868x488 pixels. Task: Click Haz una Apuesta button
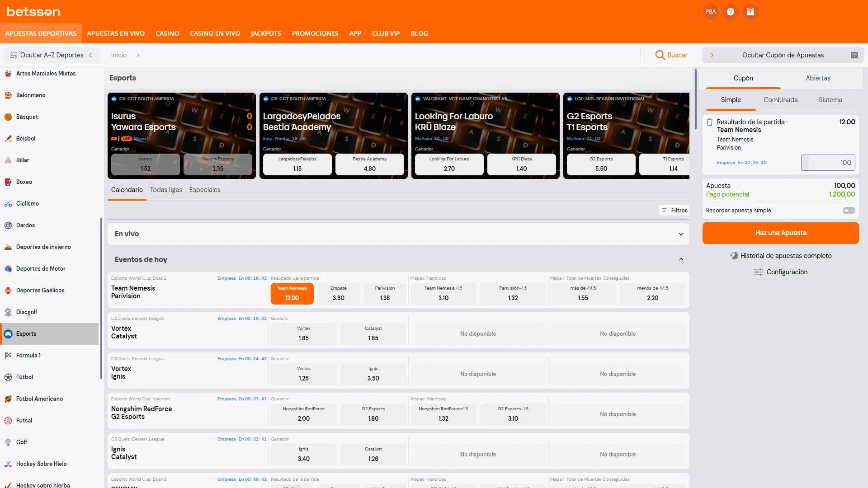pyautogui.click(x=780, y=233)
